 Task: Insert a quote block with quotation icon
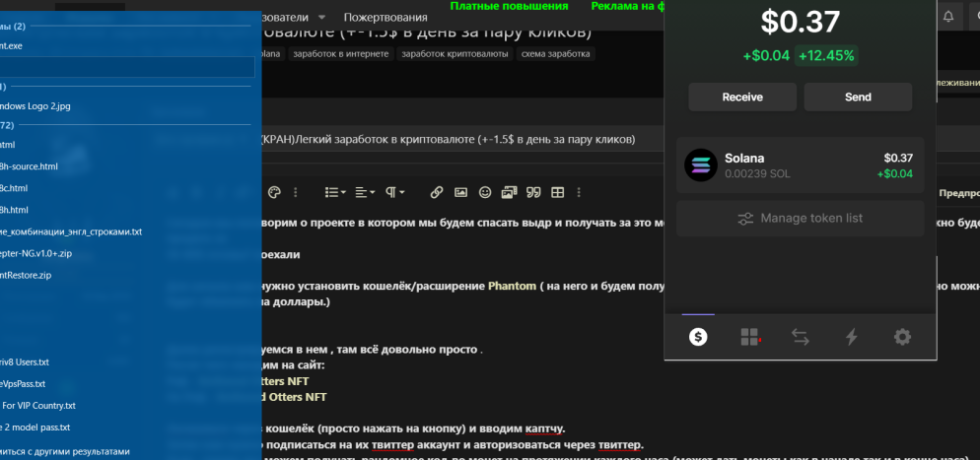(533, 192)
